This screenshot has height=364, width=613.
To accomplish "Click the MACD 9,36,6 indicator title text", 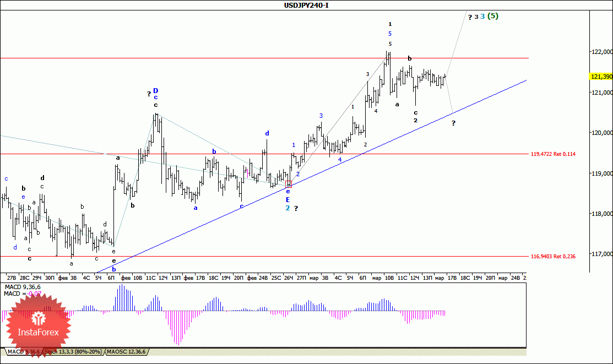I will [x=23, y=287].
